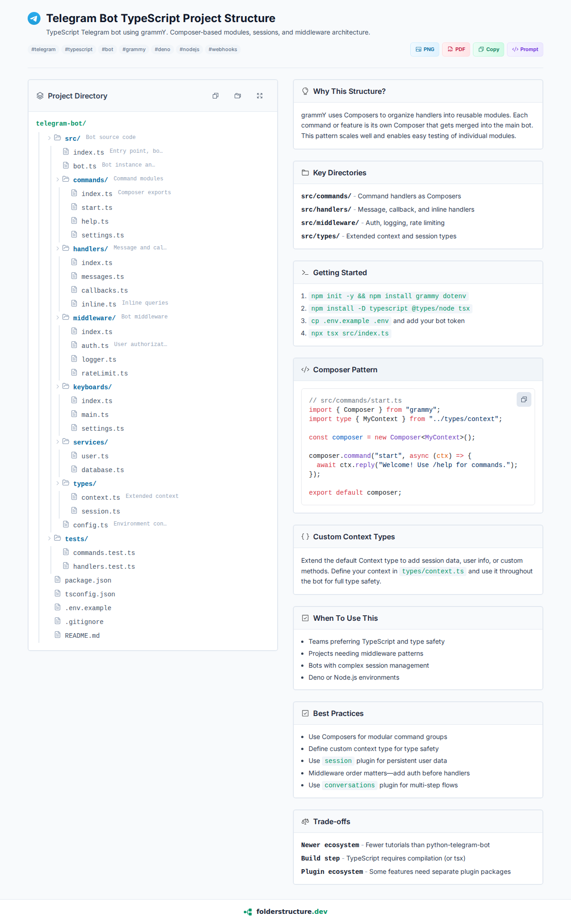The width and height of the screenshot is (571, 924).
Task: Toggle the middleware/ folder chevron
Action: point(58,318)
